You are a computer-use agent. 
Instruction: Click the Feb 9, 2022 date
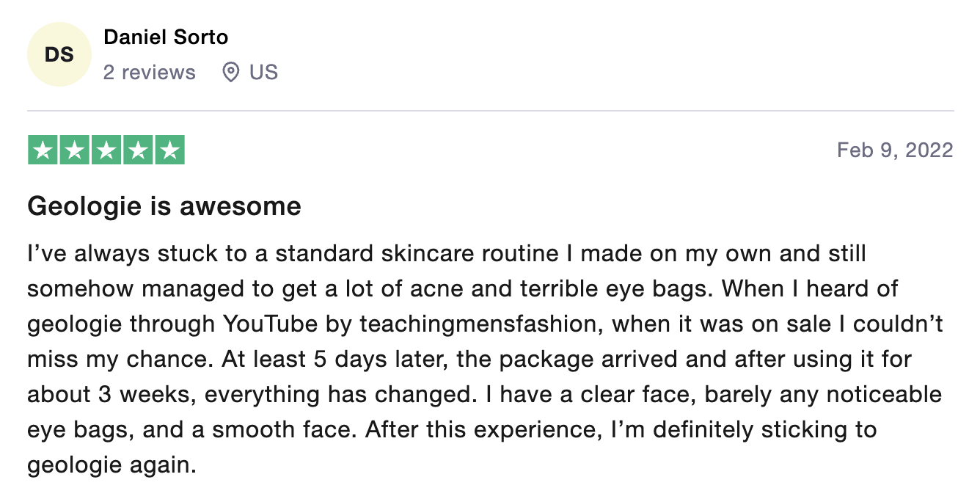point(895,150)
